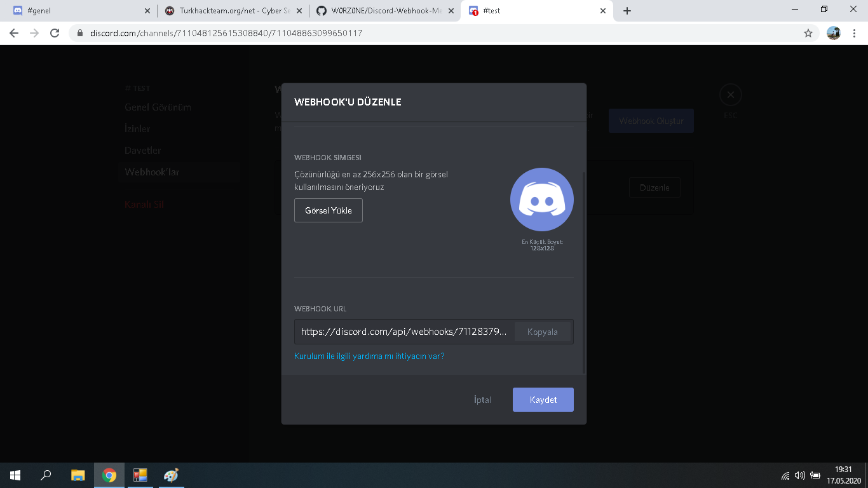
Task: Click the Chrome taskbar icon
Action: point(109,475)
